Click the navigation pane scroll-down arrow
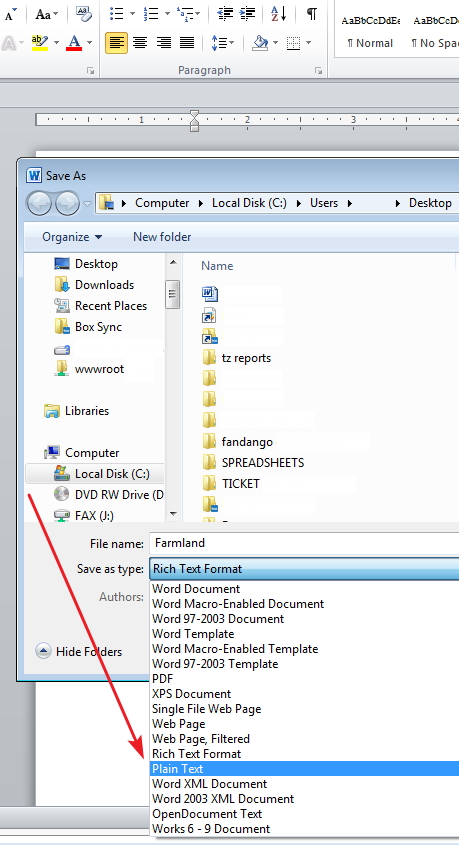This screenshot has width=459, height=845. coord(173,514)
